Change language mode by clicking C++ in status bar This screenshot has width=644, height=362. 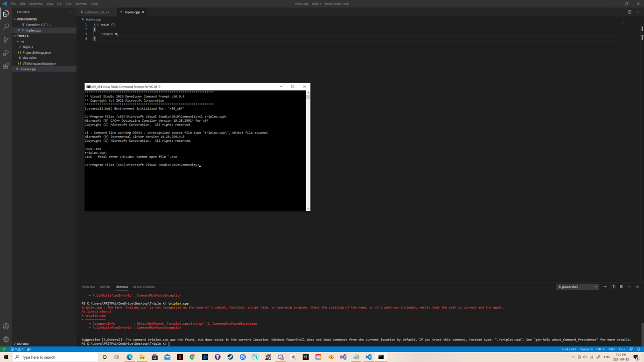pyautogui.click(x=622, y=348)
